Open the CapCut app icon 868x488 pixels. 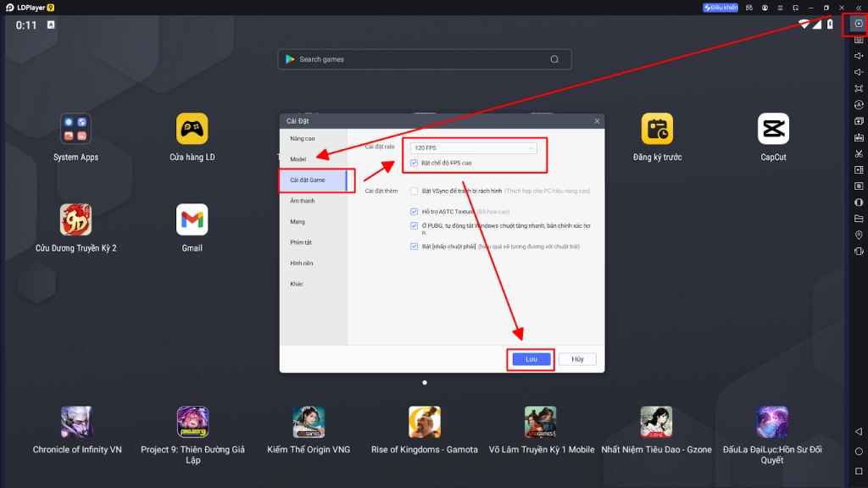pos(773,130)
